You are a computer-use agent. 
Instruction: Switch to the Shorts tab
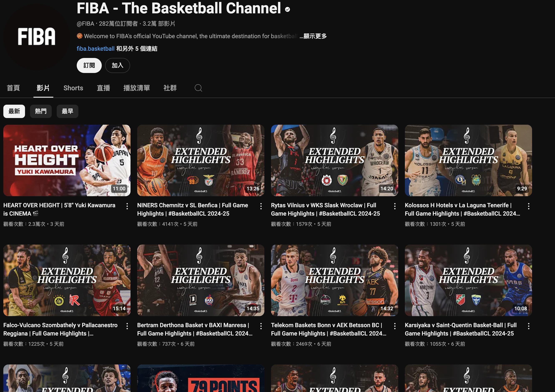[73, 88]
